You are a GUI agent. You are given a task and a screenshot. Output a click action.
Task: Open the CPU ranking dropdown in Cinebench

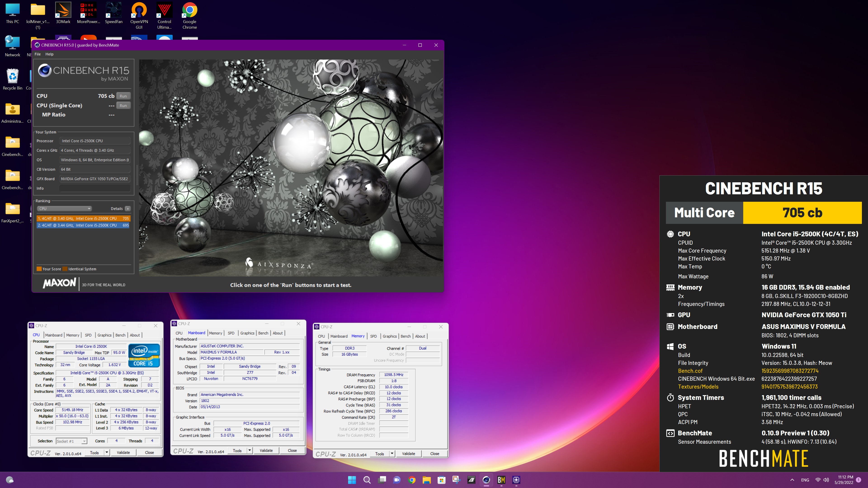tap(64, 209)
